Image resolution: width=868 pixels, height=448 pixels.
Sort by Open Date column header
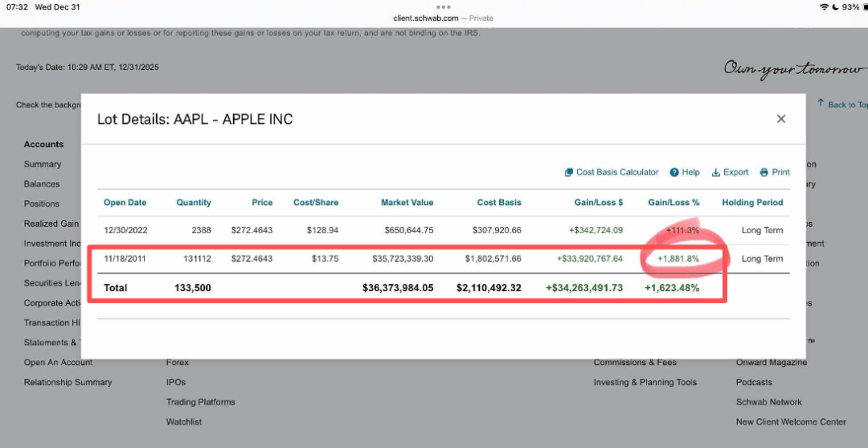125,203
